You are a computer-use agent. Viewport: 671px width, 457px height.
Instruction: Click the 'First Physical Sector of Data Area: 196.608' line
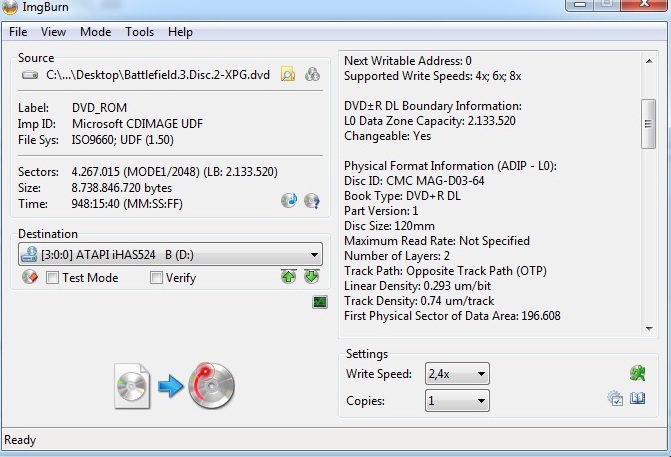click(452, 316)
